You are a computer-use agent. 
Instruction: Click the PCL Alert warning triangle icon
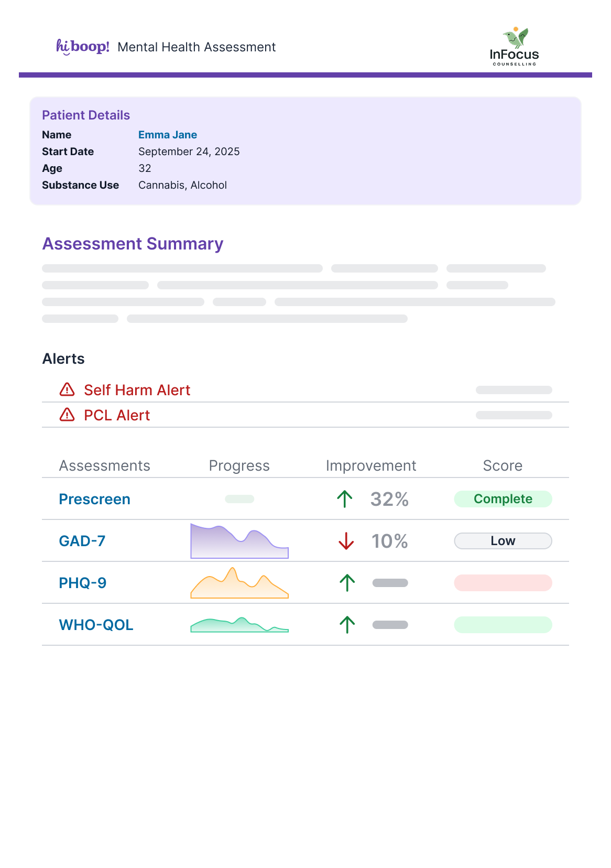[x=67, y=415]
